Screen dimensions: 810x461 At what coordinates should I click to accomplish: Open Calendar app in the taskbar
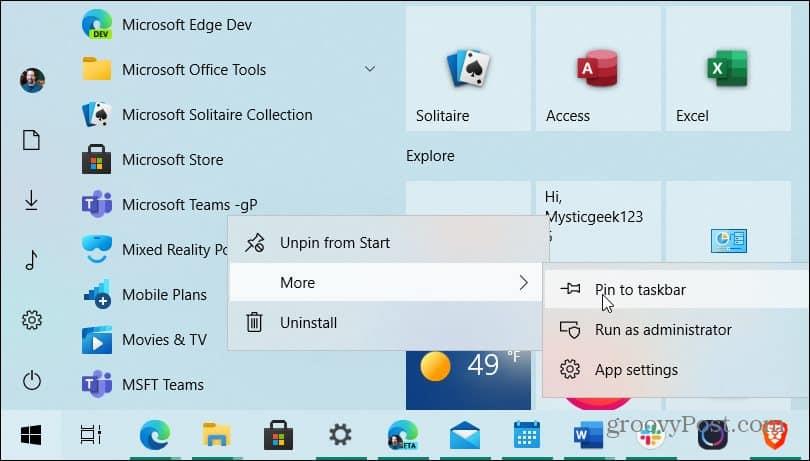tap(526, 435)
